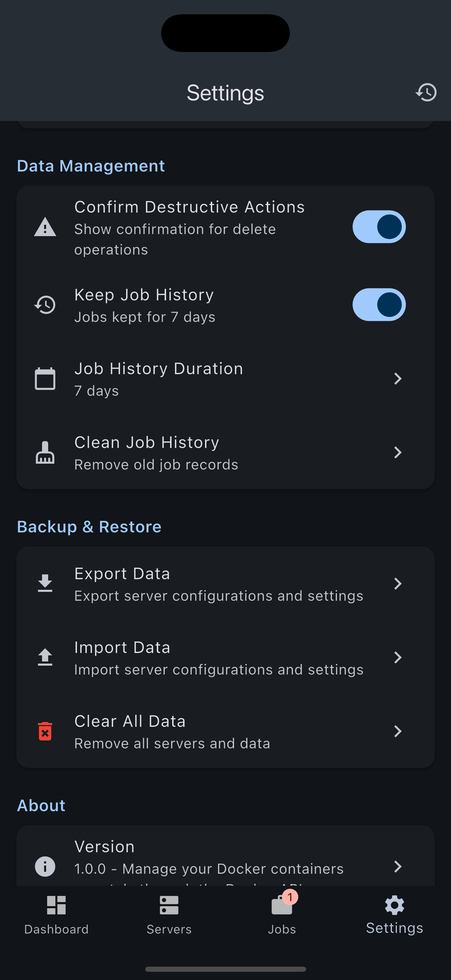Viewport: 451px width, 980px height.
Task: Tap the Import Data upload icon
Action: 45,657
